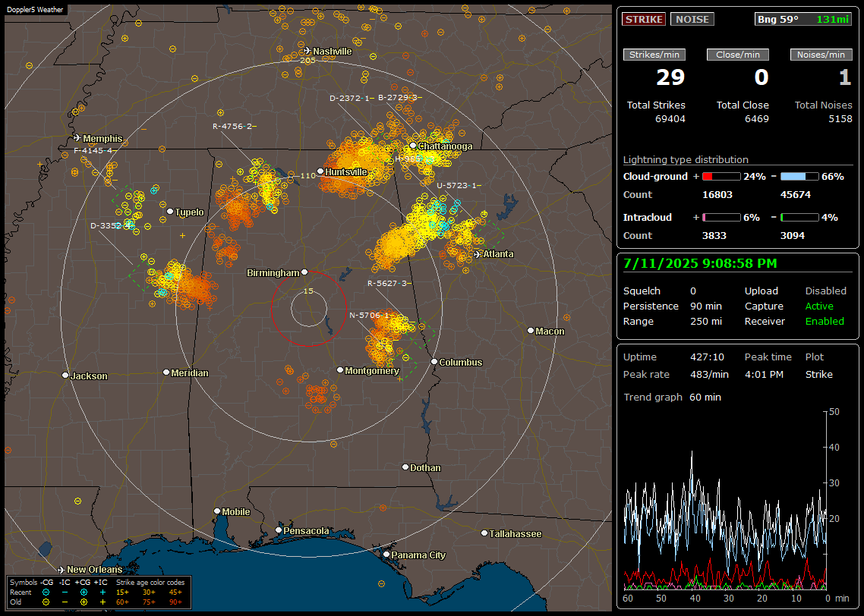Select the Macon city marker dot
864x616 pixels.
pos(531,330)
